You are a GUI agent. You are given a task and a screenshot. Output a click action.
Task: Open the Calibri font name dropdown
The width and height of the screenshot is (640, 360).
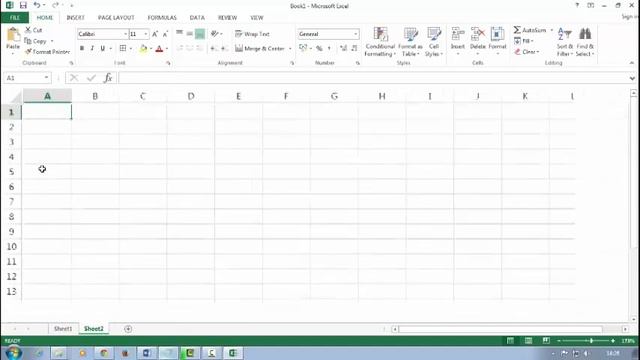pyautogui.click(x=125, y=34)
